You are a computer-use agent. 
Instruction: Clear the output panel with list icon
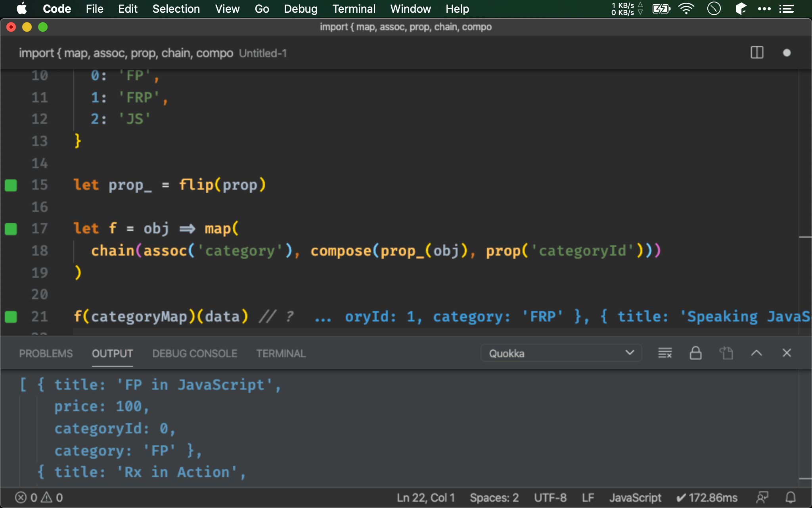665,353
